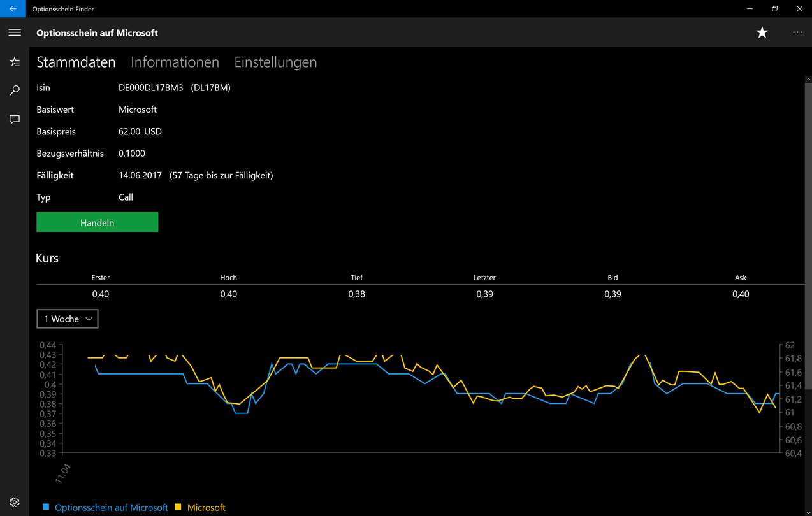This screenshot has height=516, width=812.
Task: Click the Tief value 0,38
Action: tap(357, 294)
